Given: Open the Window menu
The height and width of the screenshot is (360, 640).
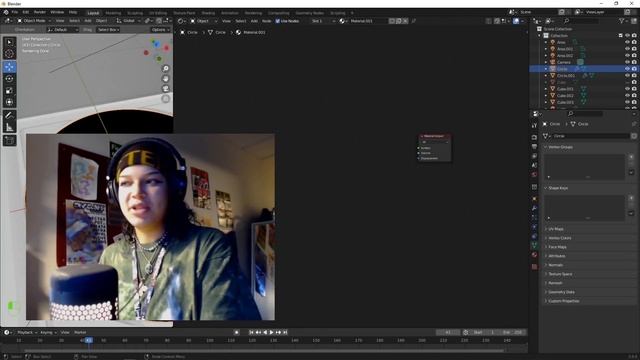Looking at the screenshot, I should (x=57, y=12).
